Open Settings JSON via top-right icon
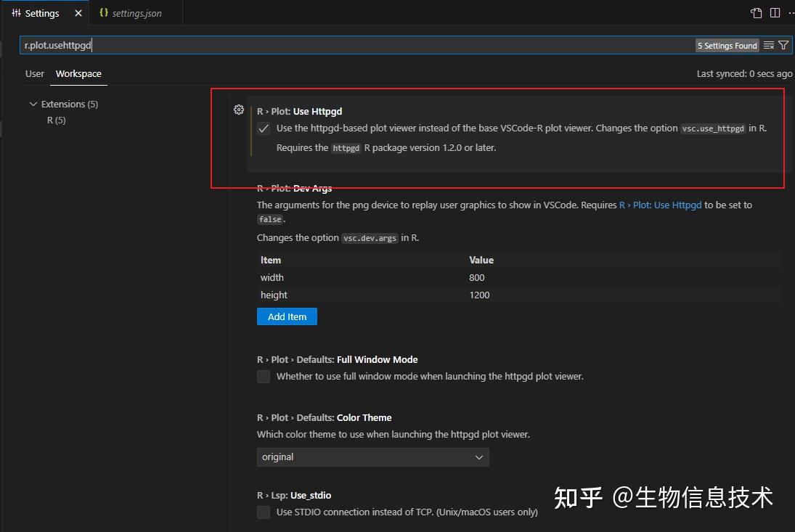Image resolution: width=795 pixels, height=532 pixels. click(756, 12)
